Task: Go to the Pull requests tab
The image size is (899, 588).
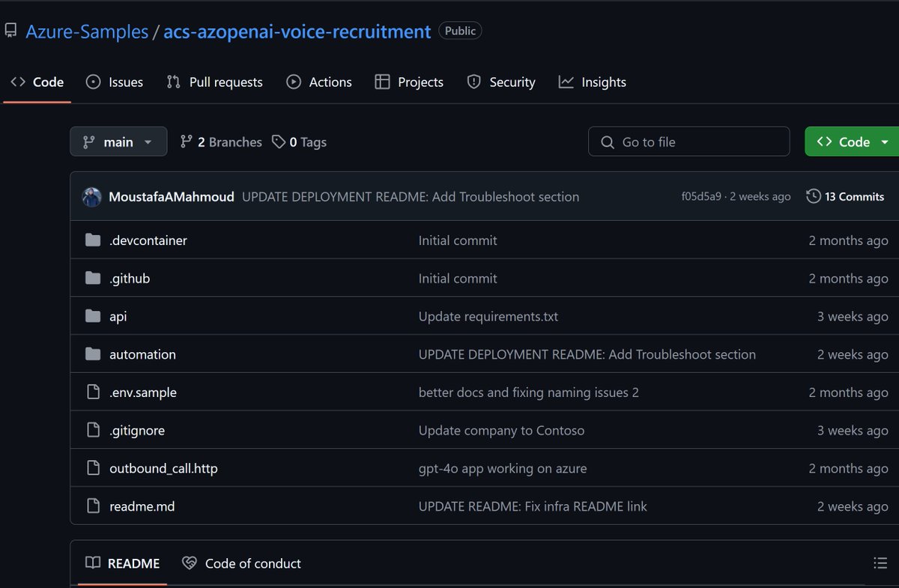Action: click(x=214, y=82)
